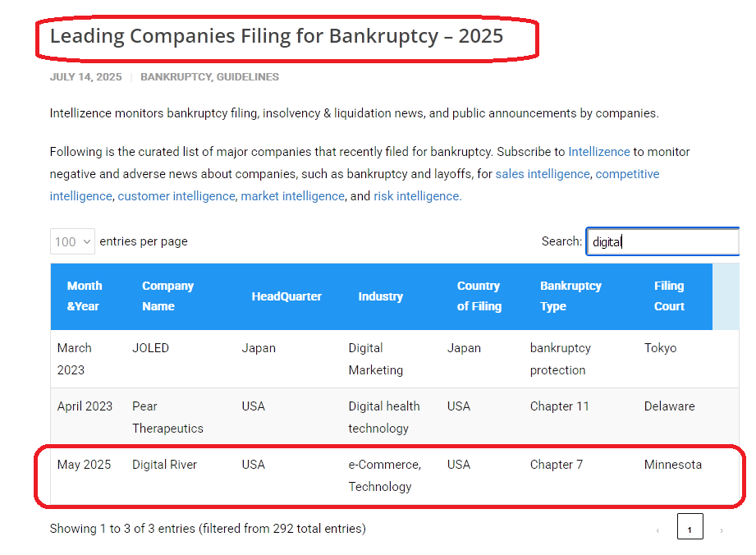
Task: Sort table by Industry column header
Action: [380, 296]
